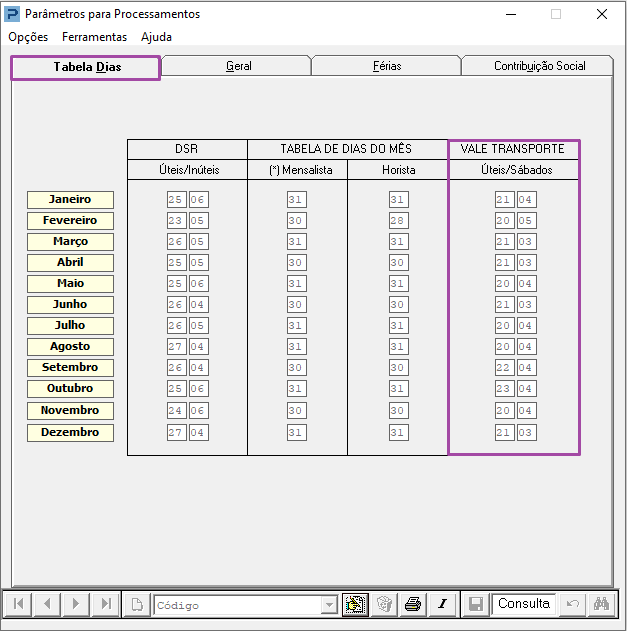
Task: Select Setembro Vale Transporte úteis field 22
Action: coord(505,367)
